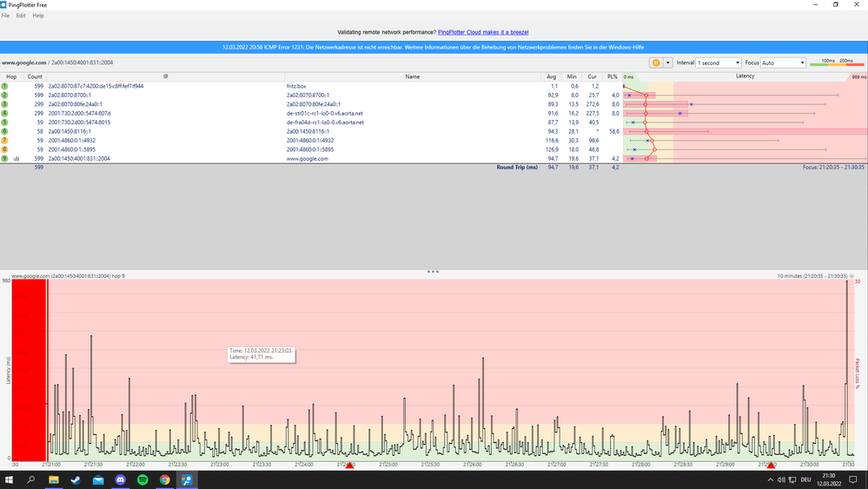This screenshot has height=489, width=868.
Task: Click the three-dot panel splitter handle
Action: pyautogui.click(x=433, y=272)
